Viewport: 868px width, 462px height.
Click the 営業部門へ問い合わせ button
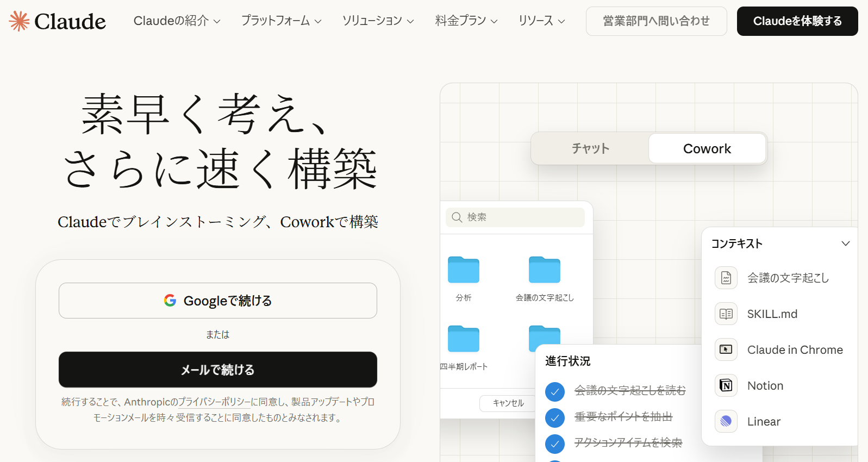(657, 21)
